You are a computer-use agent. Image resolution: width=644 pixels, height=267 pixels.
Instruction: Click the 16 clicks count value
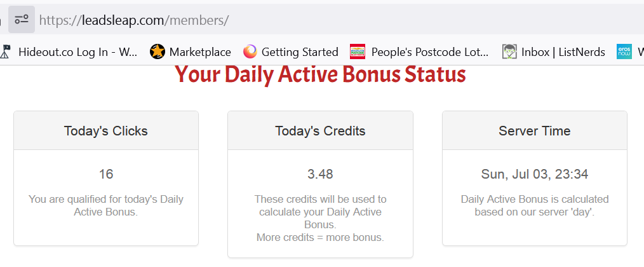106,174
